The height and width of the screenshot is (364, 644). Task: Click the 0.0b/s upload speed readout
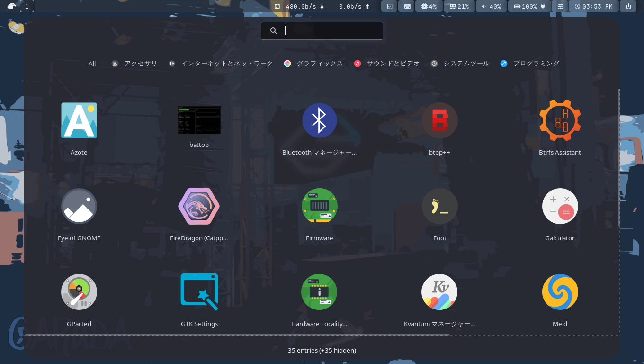tap(354, 6)
